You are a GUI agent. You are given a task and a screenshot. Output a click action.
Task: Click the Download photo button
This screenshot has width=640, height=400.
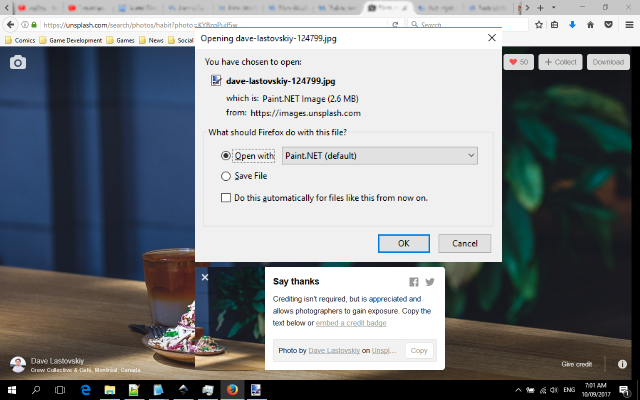click(608, 62)
